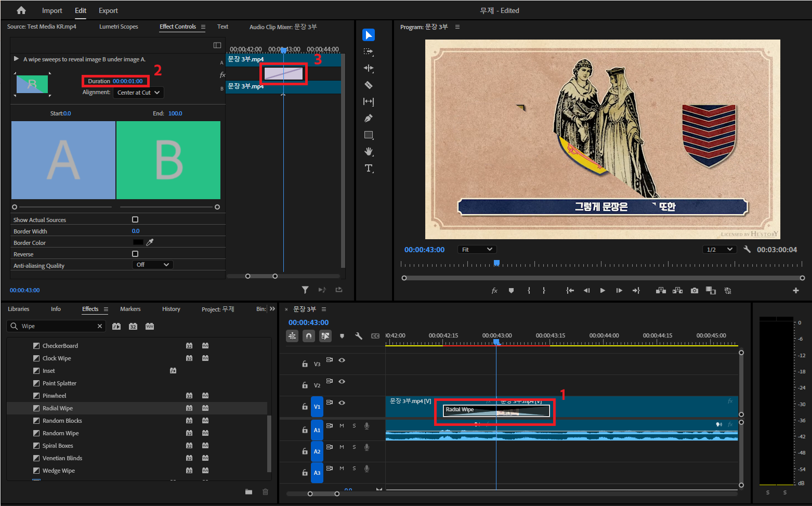Open the Fit zoom level dropdown
The width and height of the screenshot is (812, 506).
click(476, 249)
